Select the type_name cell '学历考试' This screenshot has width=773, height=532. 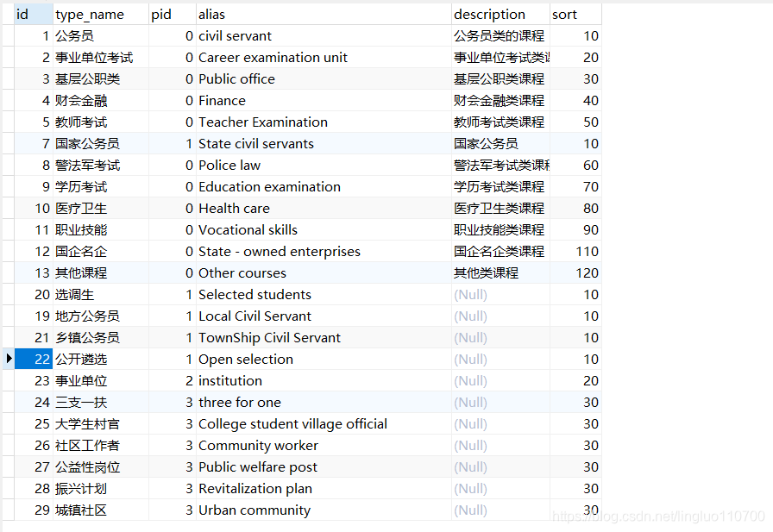101,187
